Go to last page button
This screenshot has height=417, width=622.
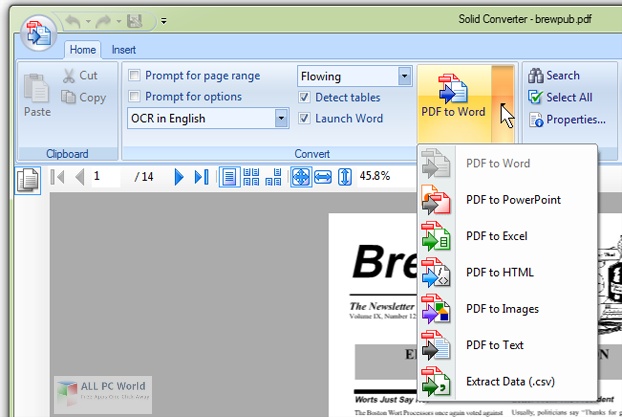202,177
